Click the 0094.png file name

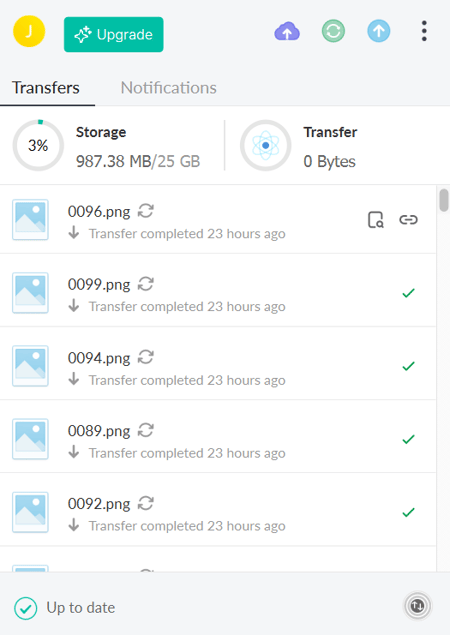99,358
